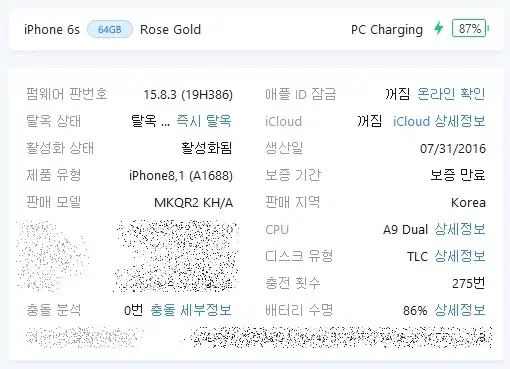Open iCloud 상세정보 link
The image size is (510, 369).
439,121
